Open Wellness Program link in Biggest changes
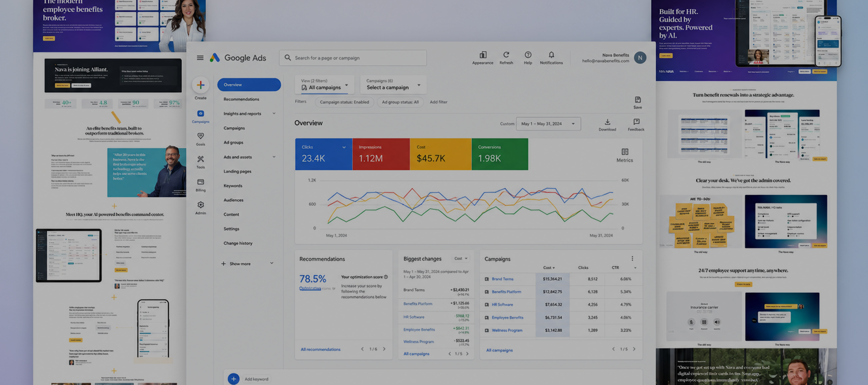The height and width of the screenshot is (385, 868). pos(419,342)
